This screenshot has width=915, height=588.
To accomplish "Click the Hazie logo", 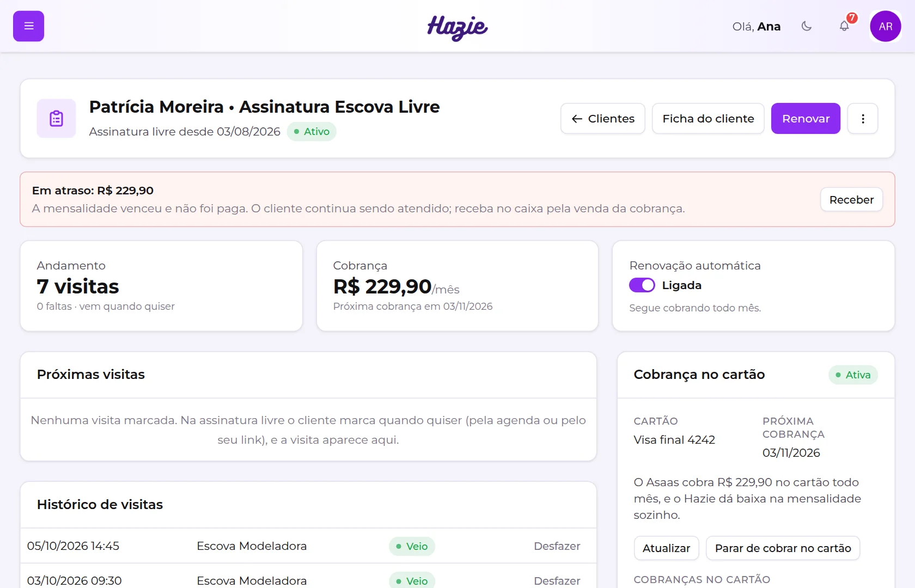I will click(457, 27).
